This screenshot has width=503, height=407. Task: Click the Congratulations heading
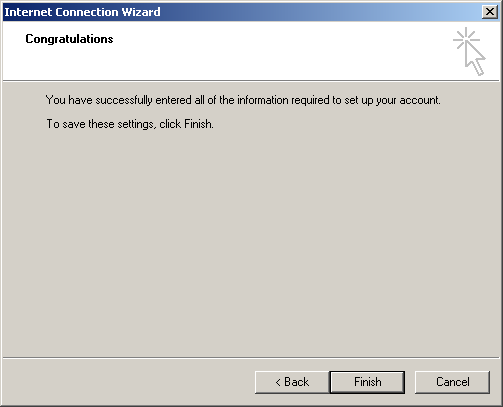[x=69, y=39]
